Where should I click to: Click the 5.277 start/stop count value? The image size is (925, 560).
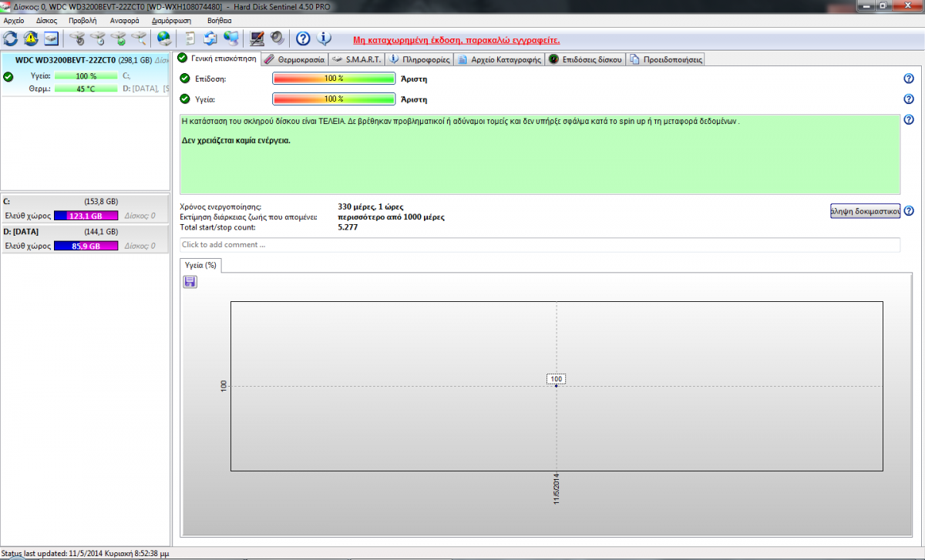pos(348,227)
